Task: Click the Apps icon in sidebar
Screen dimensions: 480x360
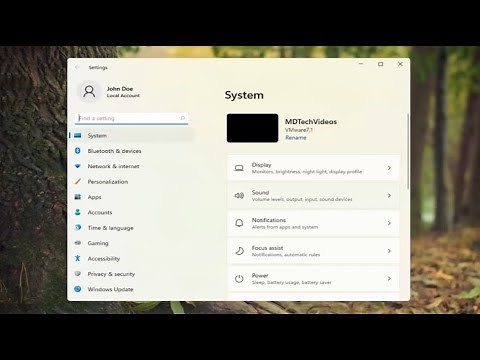Action: (x=78, y=197)
